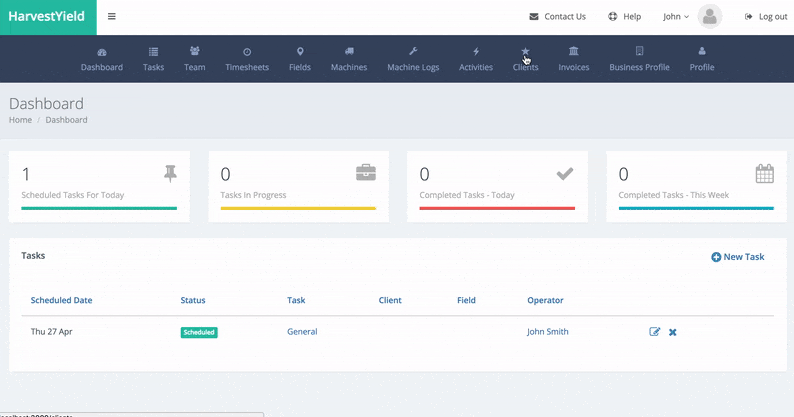The image size is (794, 417).
Task: Open Help from top bar
Action: [624, 17]
